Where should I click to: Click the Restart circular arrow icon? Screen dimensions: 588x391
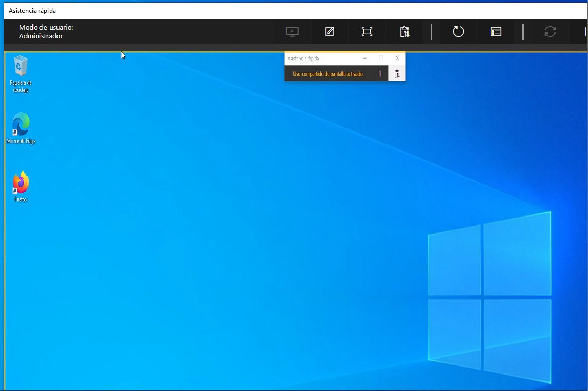[458, 31]
